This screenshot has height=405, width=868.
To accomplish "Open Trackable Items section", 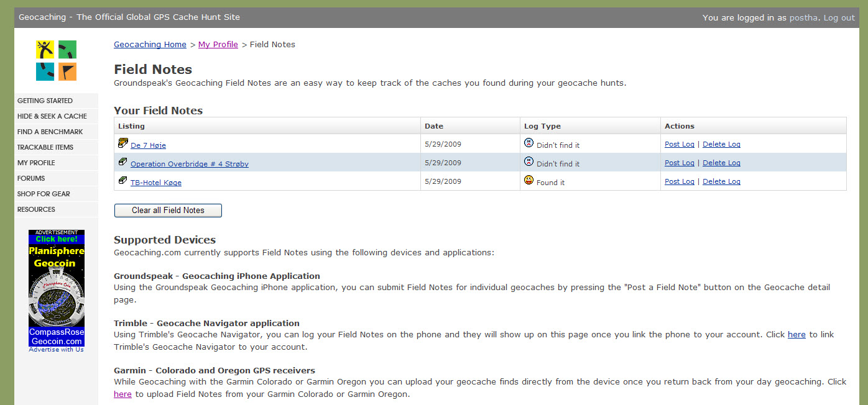I will (57, 147).
